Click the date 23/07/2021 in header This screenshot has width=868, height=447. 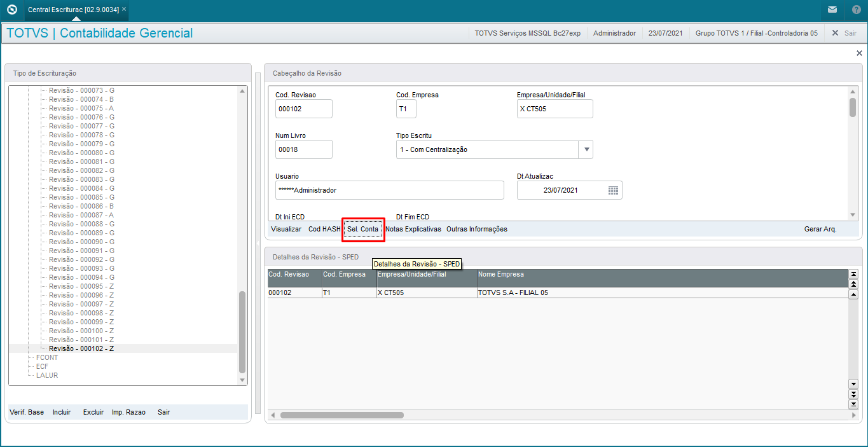pos(665,33)
